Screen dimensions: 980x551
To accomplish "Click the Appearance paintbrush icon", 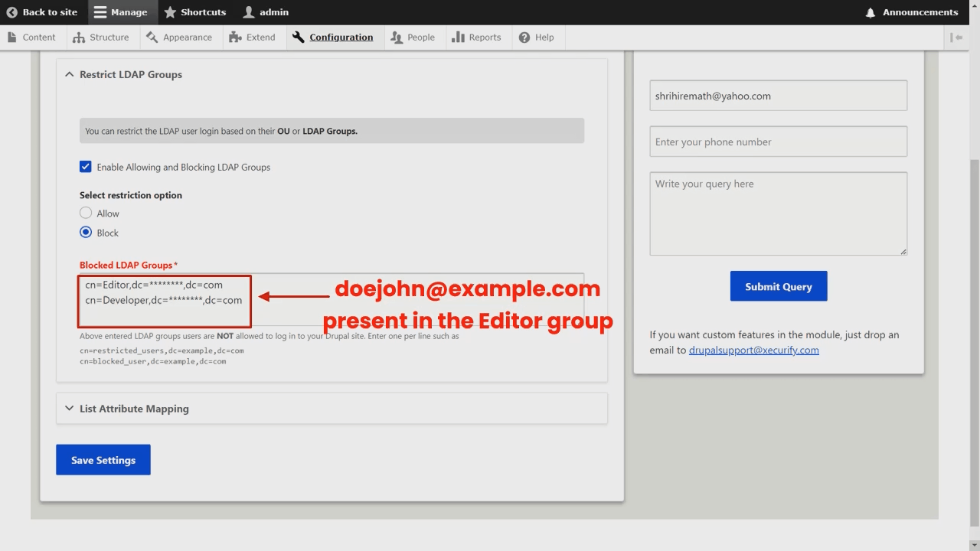I will (153, 37).
